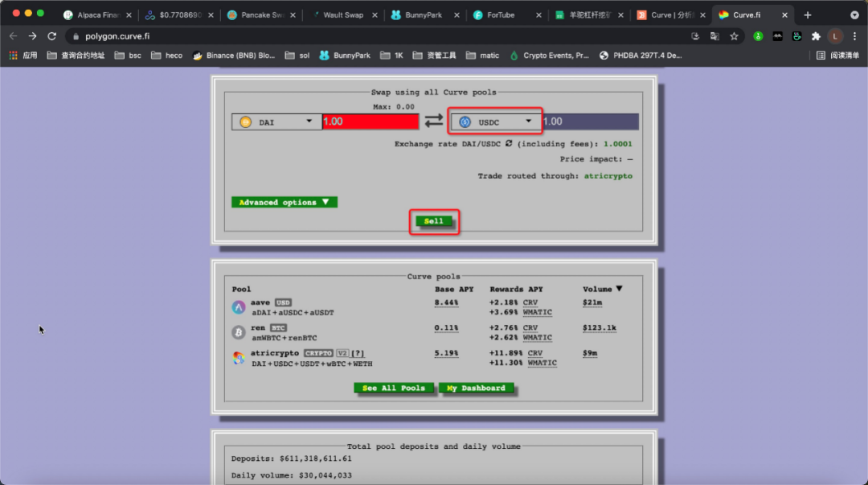Click the red DAI amount input field
The image size is (868, 485).
[370, 121]
